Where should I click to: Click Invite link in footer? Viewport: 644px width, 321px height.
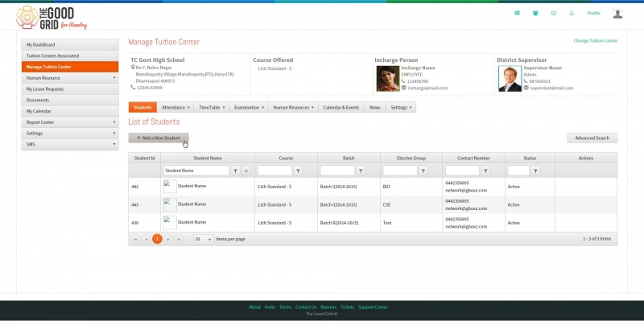(x=270, y=307)
